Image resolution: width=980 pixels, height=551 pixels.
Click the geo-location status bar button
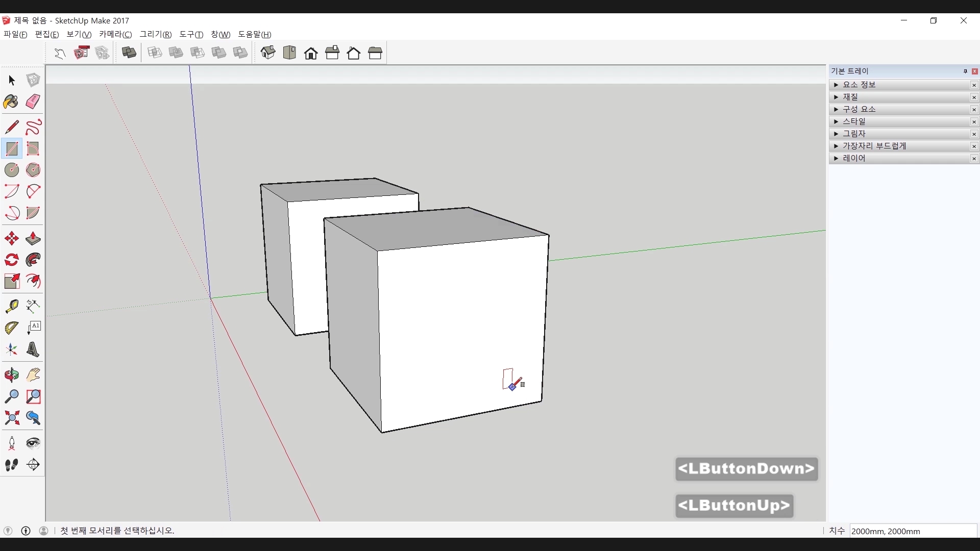[8, 531]
